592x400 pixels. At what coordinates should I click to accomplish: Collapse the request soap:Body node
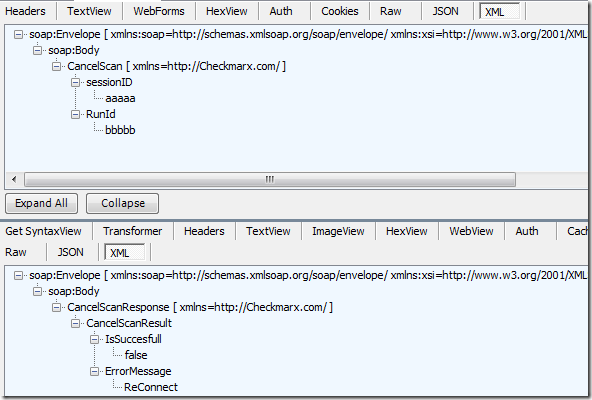[37, 51]
